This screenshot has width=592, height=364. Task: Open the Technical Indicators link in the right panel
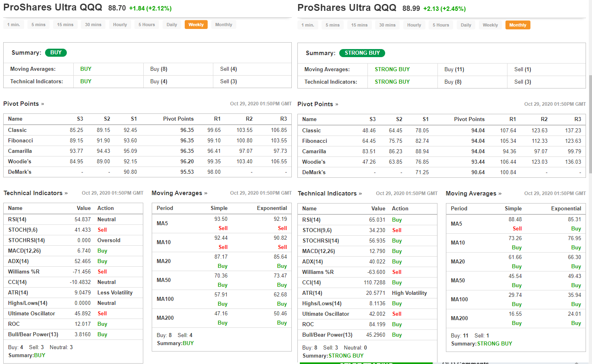tap(330, 193)
